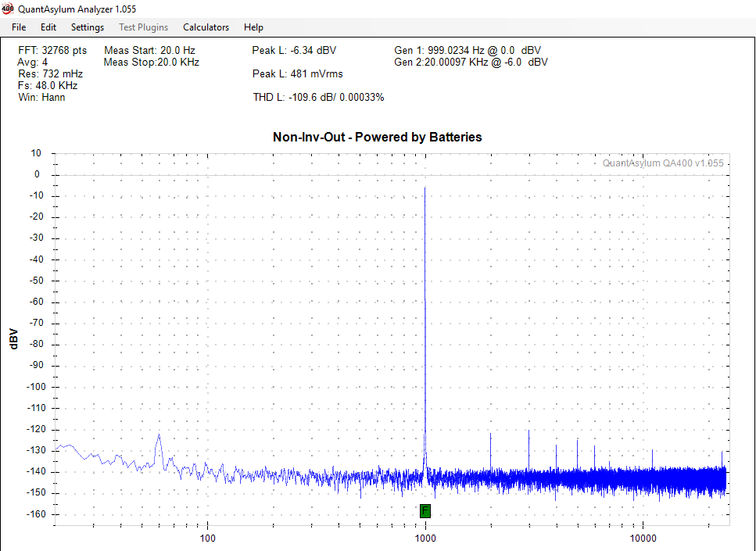This screenshot has width=756, height=551.
Task: Click the QuantAsylum app icon in title bar
Action: [8, 8]
